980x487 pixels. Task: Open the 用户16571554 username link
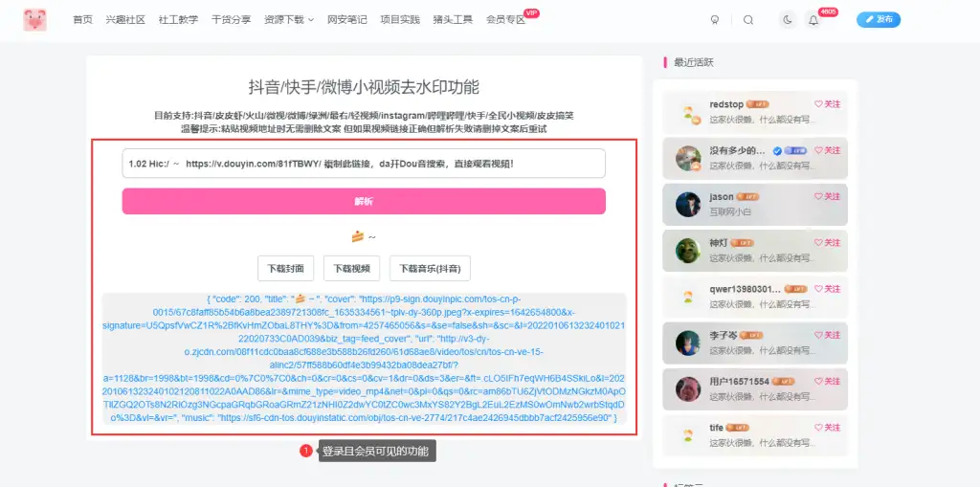tap(740, 382)
